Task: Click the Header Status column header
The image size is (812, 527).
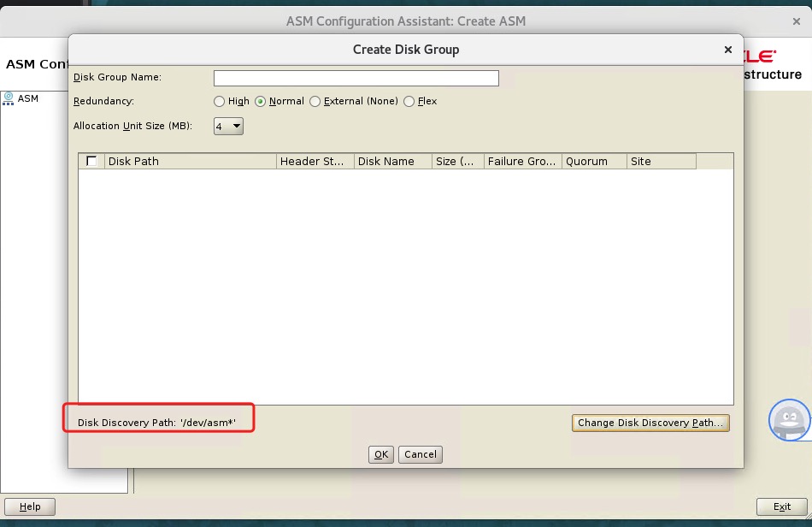Action: pos(315,161)
